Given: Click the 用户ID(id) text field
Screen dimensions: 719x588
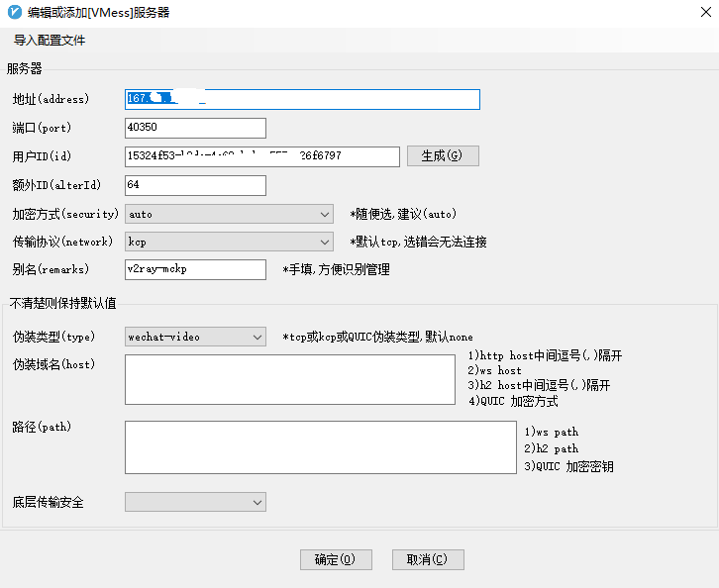Looking at the screenshot, I should tap(261, 156).
